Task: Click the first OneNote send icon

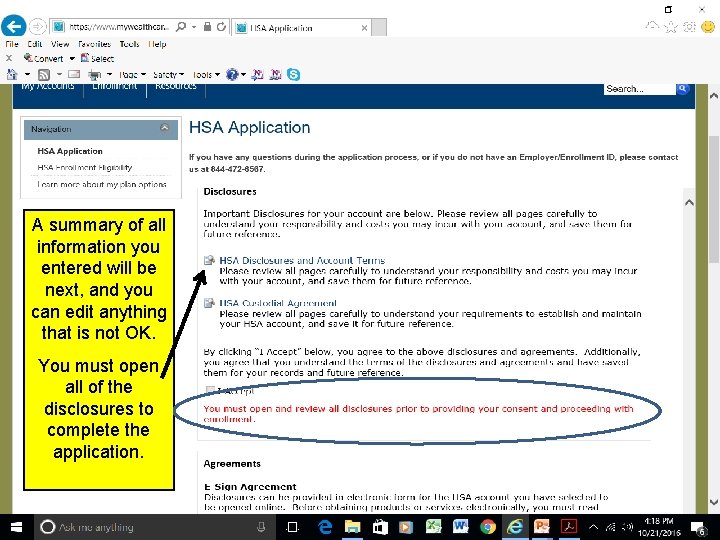Action: pyautogui.click(x=257, y=74)
